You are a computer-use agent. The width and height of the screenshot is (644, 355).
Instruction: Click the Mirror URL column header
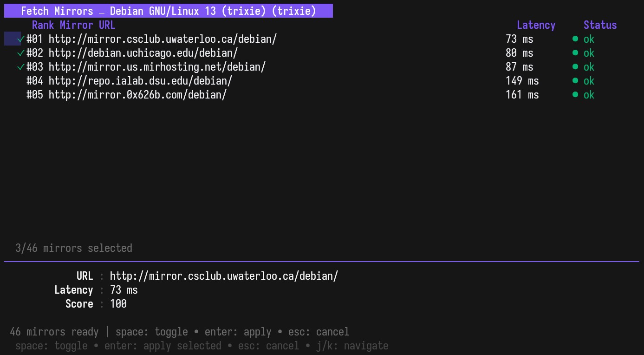pos(87,25)
